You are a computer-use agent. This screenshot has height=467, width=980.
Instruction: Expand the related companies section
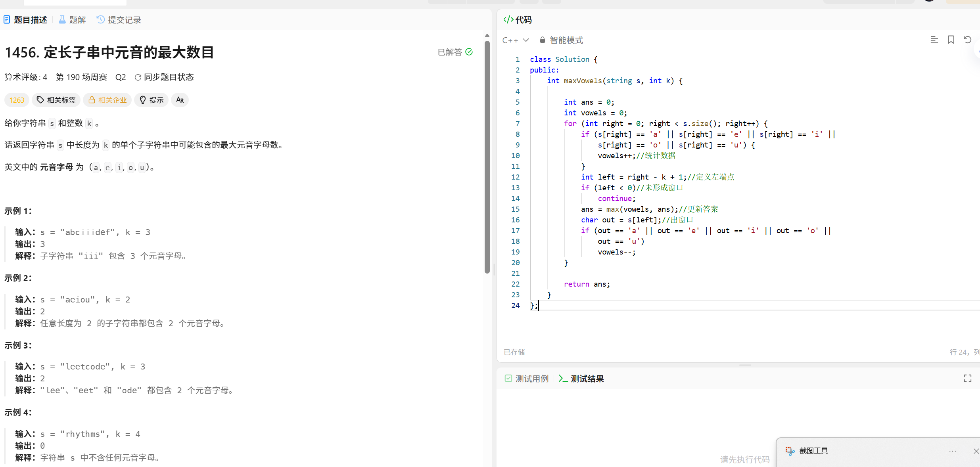click(x=107, y=100)
